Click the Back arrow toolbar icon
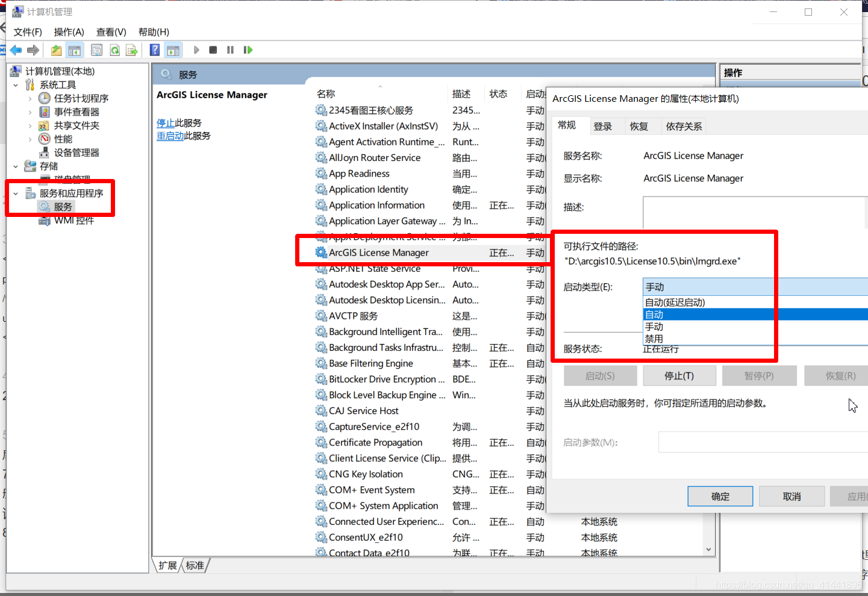This screenshot has width=868, height=596. [16, 50]
